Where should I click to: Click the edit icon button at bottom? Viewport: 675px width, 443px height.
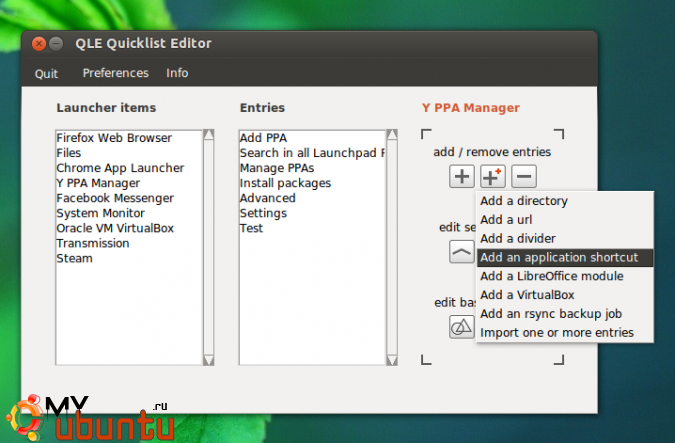click(x=461, y=326)
